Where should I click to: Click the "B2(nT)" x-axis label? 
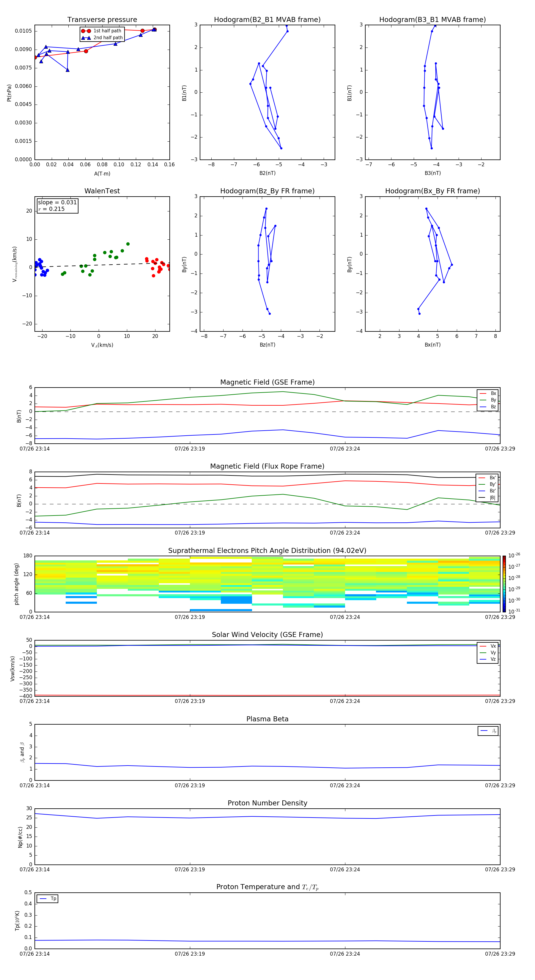267,173
